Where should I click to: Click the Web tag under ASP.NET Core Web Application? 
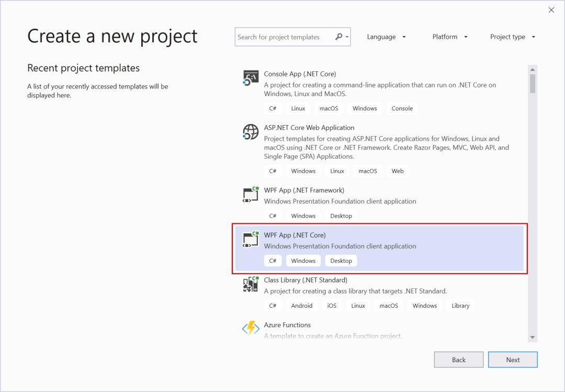[x=398, y=171]
